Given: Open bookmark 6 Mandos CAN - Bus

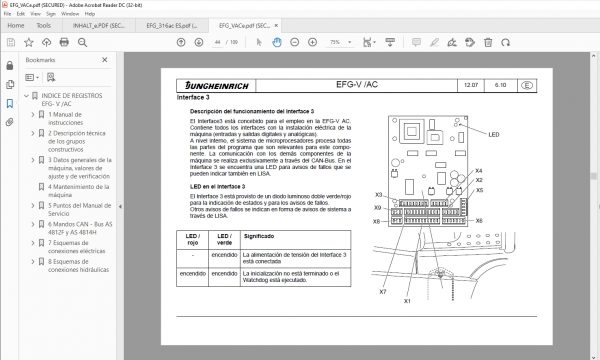Looking at the screenshot, I should pyautogui.click(x=80, y=228).
